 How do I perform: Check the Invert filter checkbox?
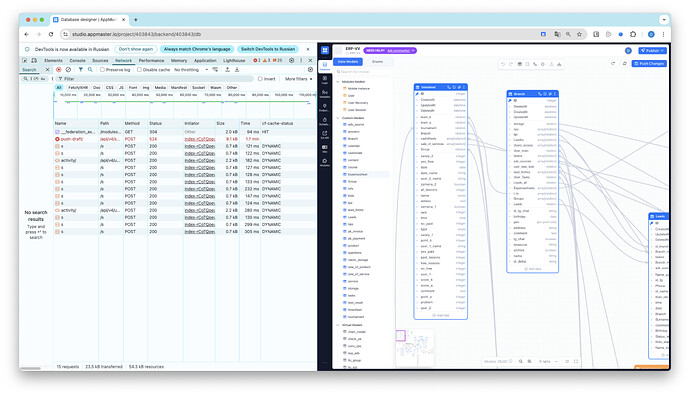(x=260, y=79)
